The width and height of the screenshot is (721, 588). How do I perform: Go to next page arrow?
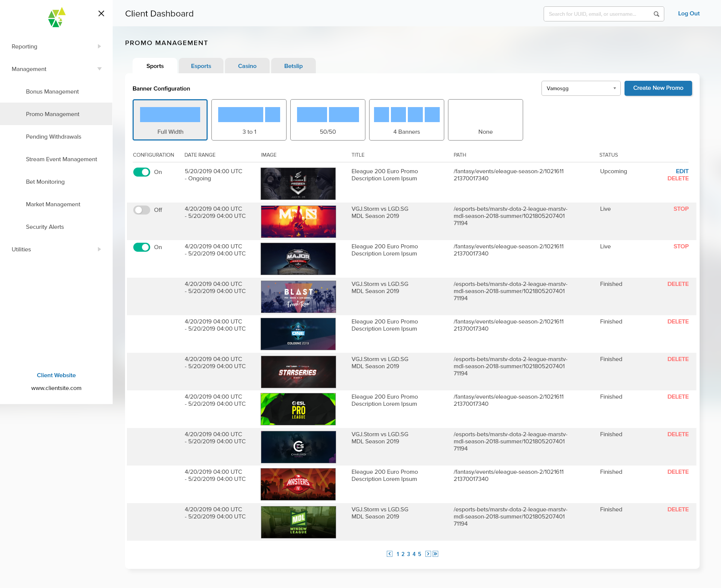(428, 554)
